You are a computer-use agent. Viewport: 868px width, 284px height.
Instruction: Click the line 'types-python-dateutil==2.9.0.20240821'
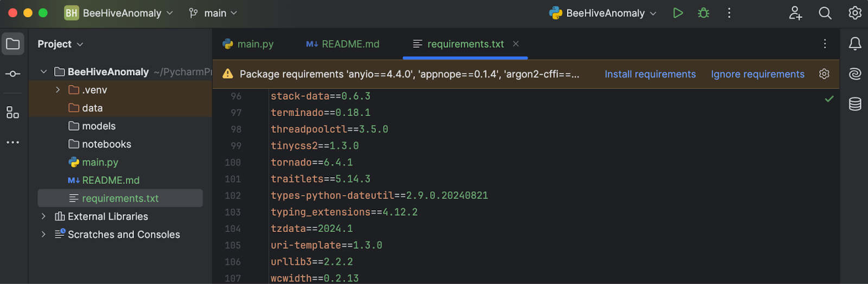click(379, 196)
